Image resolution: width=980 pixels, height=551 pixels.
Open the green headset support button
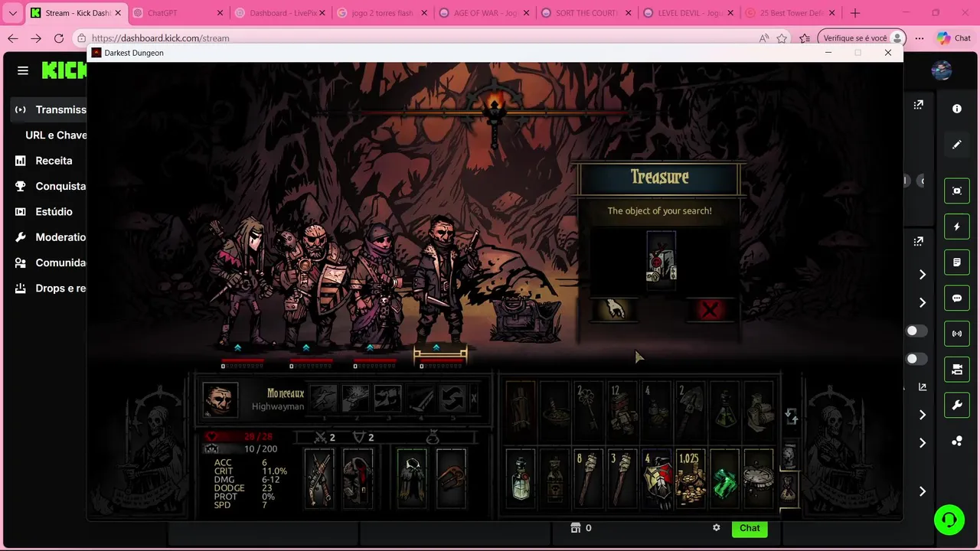949,520
